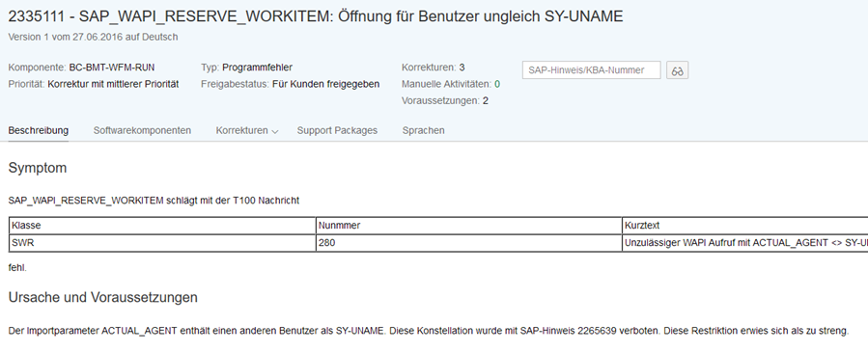
Task: Click table cell 280
Action: (469, 243)
